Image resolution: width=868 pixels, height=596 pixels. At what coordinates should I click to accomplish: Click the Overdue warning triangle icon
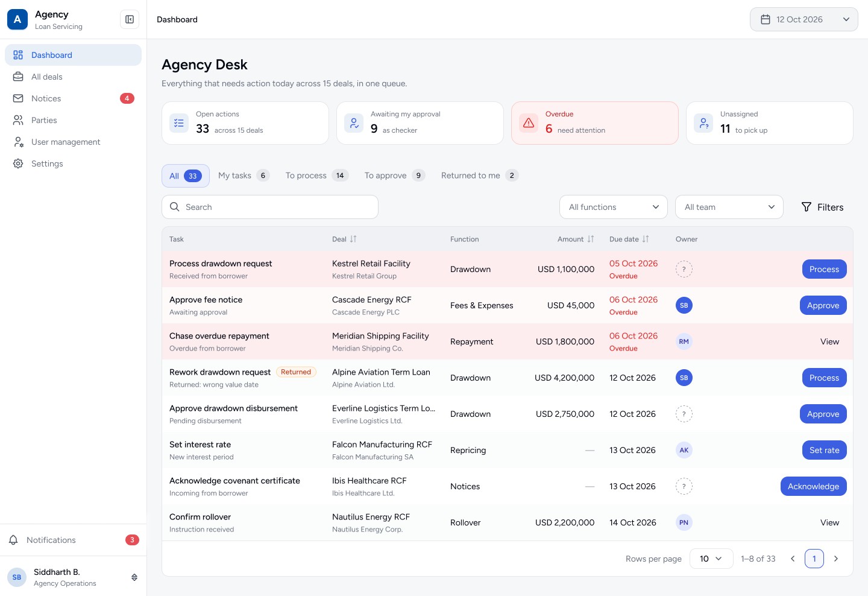529,123
